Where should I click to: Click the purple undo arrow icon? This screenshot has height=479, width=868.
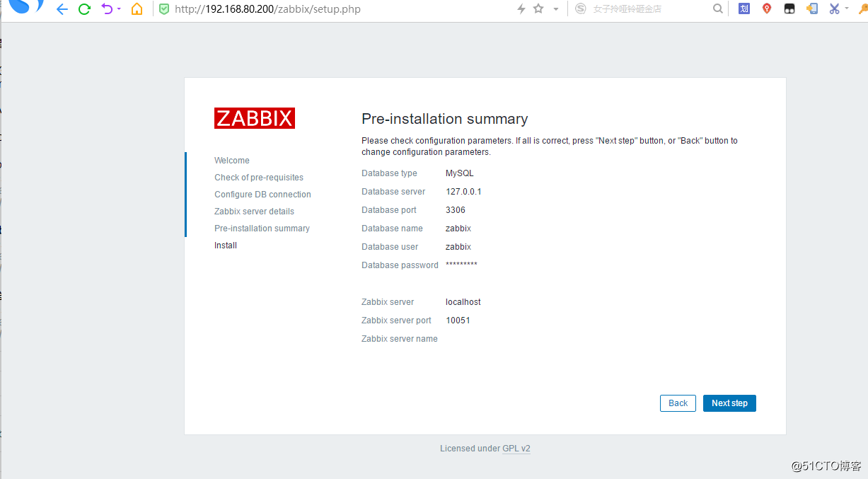click(x=107, y=9)
